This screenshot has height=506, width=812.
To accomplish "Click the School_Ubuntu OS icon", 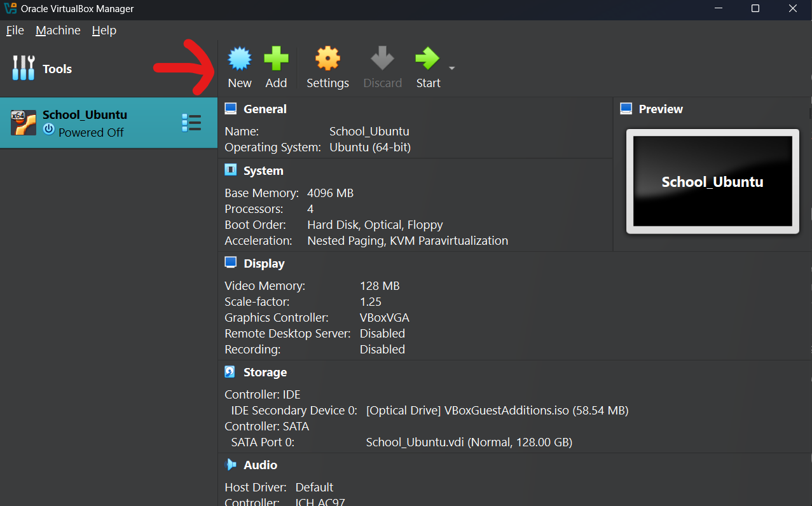I will [24, 123].
